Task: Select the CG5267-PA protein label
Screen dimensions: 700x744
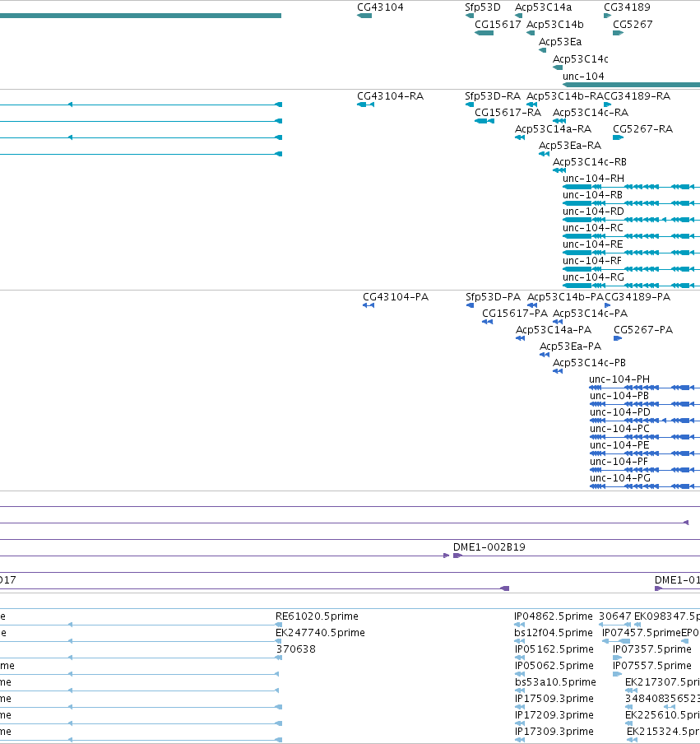Action: (x=643, y=330)
